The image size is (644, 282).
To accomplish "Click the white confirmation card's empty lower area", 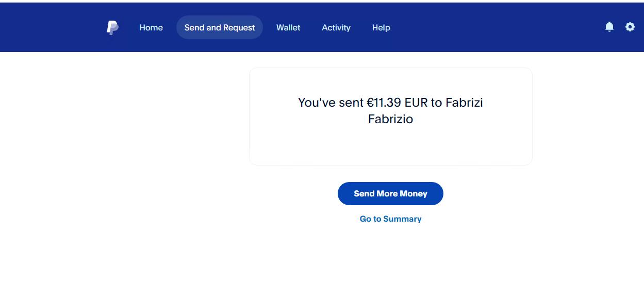I will pos(390,147).
